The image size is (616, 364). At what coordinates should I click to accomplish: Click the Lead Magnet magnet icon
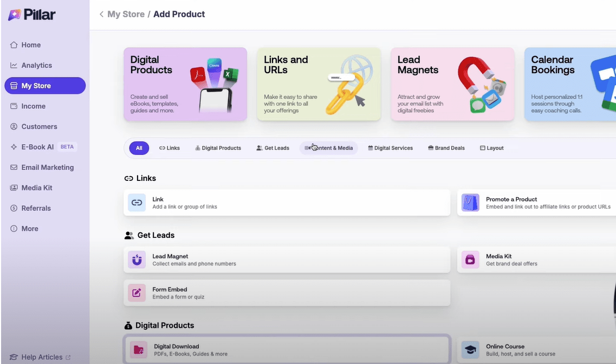(x=137, y=260)
